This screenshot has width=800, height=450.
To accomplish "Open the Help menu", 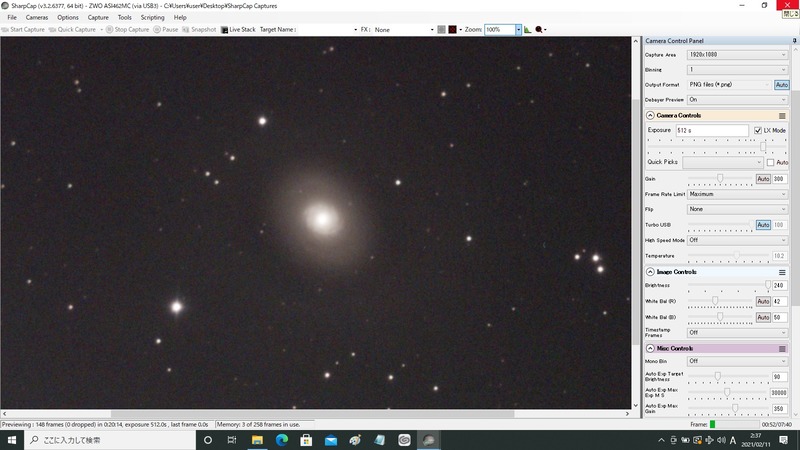I will pos(180,17).
